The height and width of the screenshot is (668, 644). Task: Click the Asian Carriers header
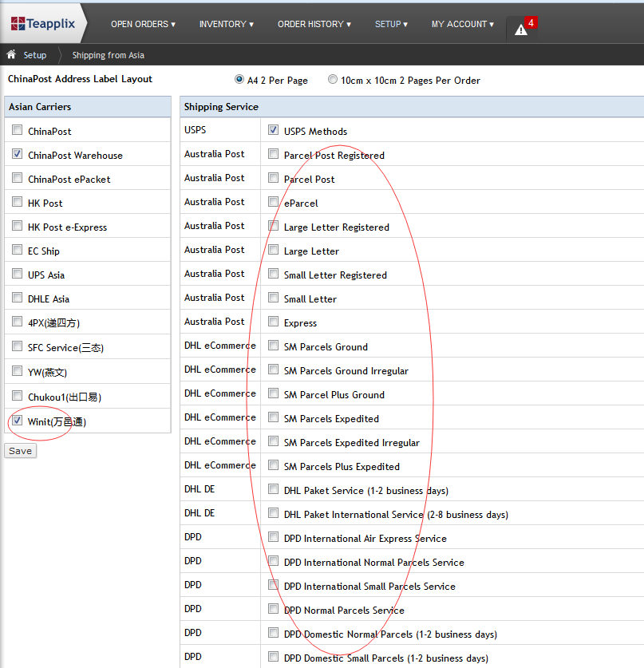88,106
